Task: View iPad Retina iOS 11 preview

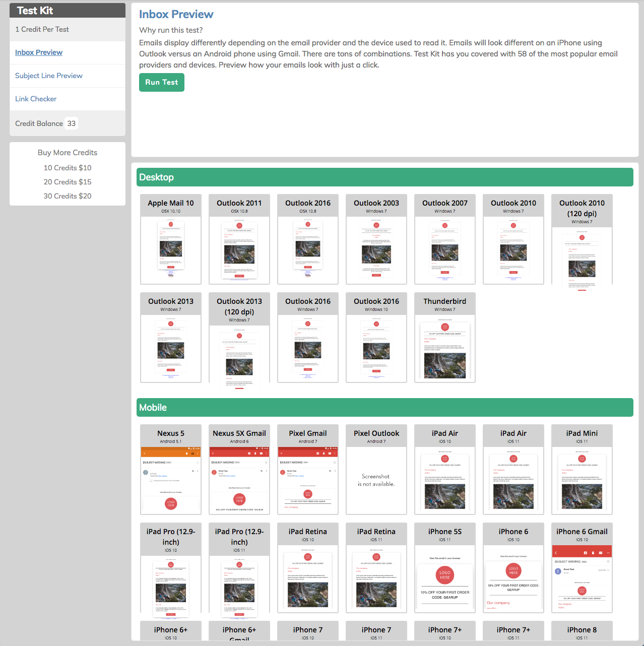Action: coord(376,568)
